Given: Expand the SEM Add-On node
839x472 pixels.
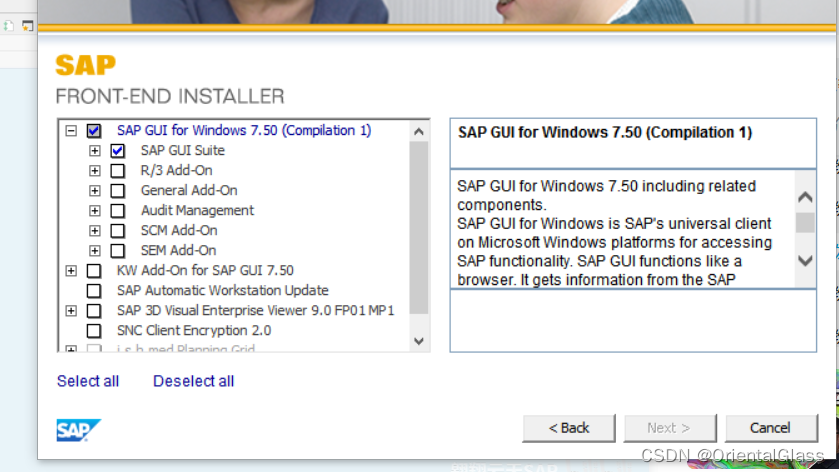Looking at the screenshot, I should point(95,250).
